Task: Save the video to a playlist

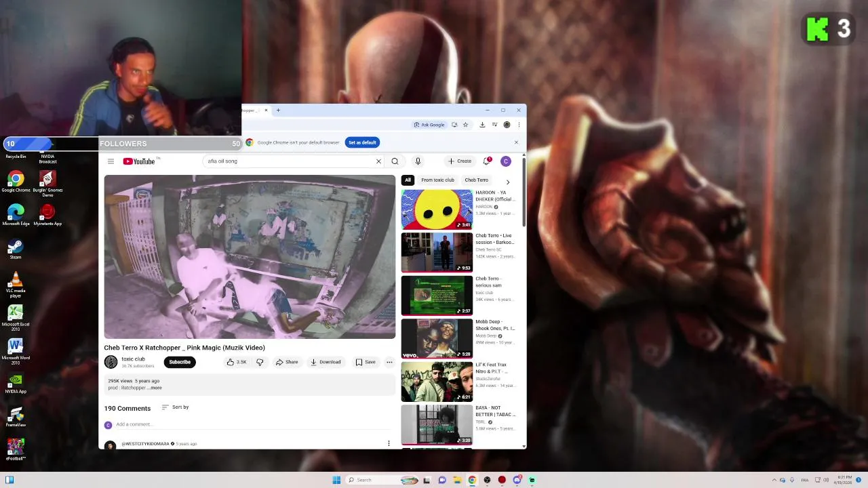Action: click(366, 362)
